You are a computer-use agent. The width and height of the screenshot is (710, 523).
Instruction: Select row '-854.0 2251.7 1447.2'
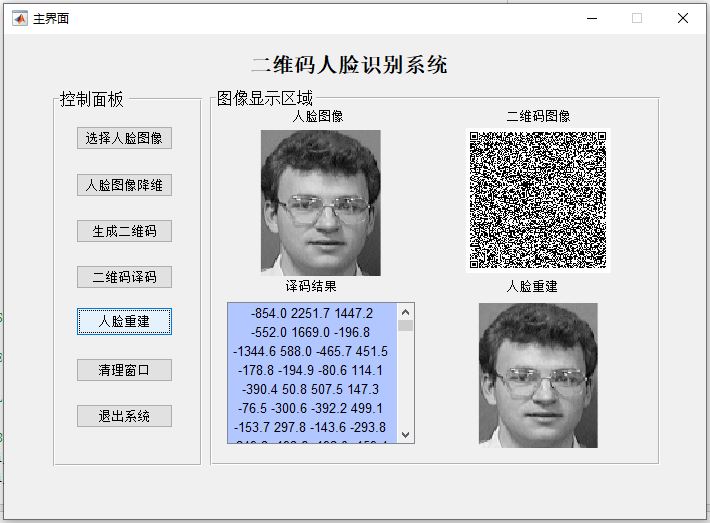pos(312,313)
